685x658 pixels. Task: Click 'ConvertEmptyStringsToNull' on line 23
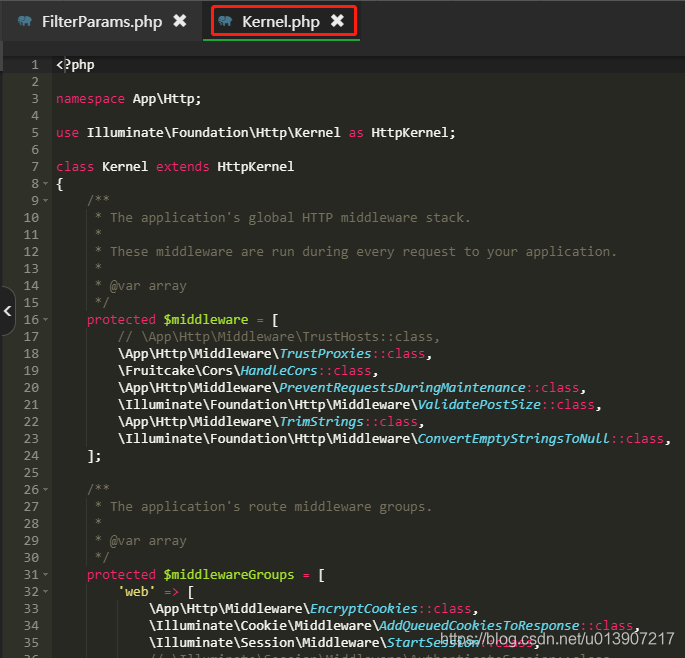513,439
